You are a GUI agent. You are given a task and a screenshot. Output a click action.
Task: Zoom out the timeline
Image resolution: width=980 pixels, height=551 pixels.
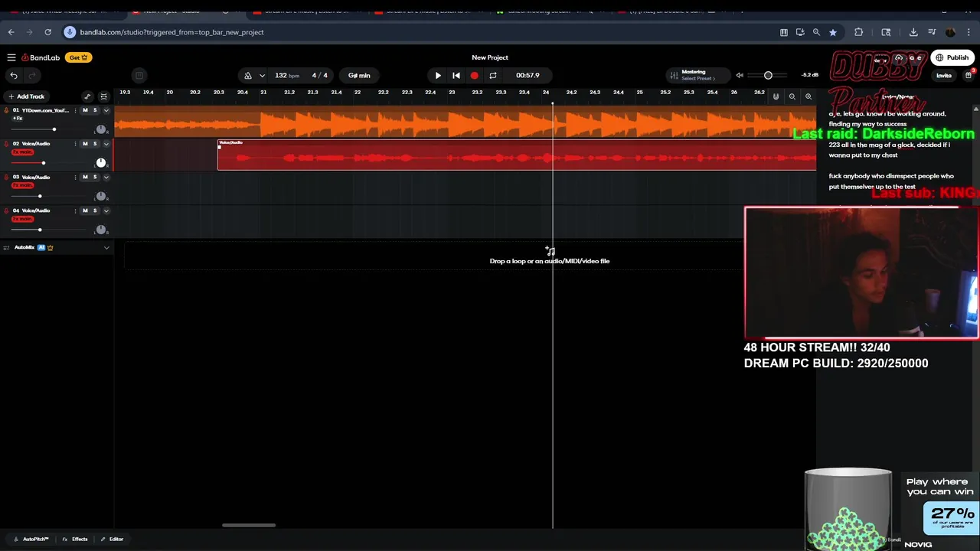click(x=792, y=96)
